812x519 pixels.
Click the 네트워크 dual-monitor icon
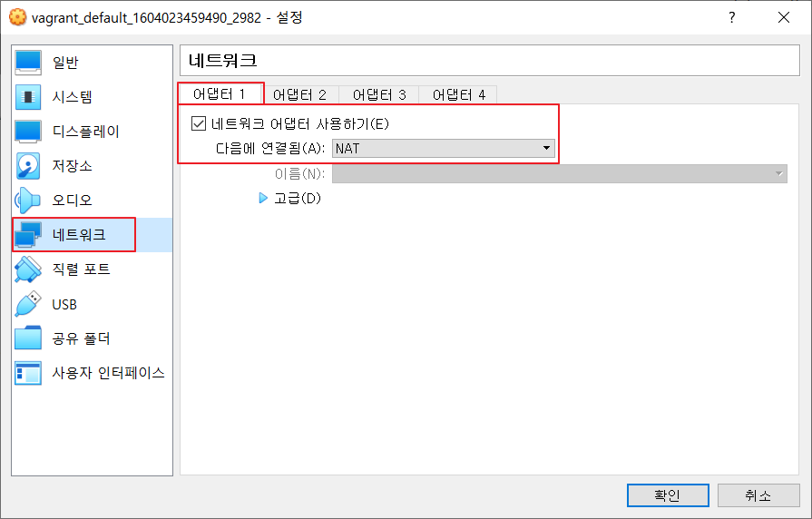click(28, 235)
